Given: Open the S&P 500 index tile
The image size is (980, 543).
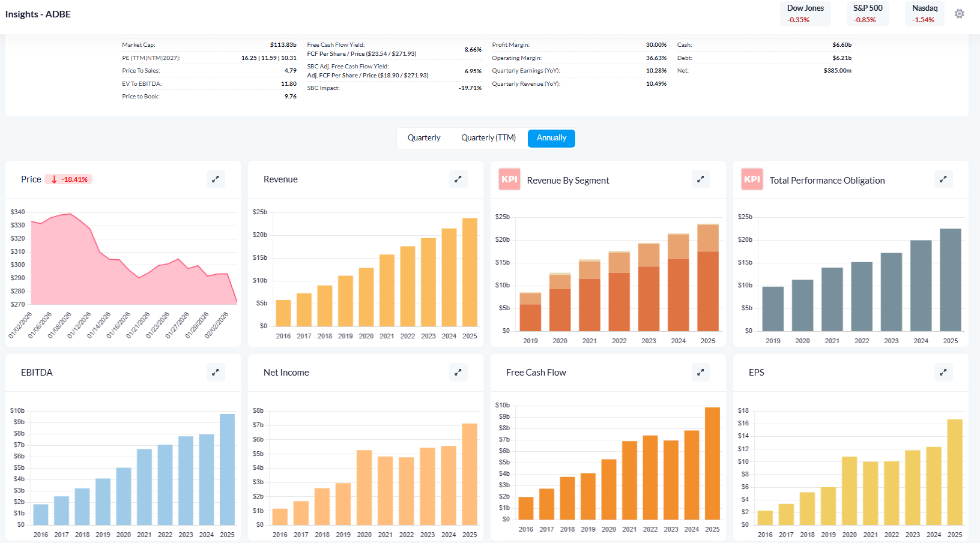Looking at the screenshot, I should click(x=868, y=14).
